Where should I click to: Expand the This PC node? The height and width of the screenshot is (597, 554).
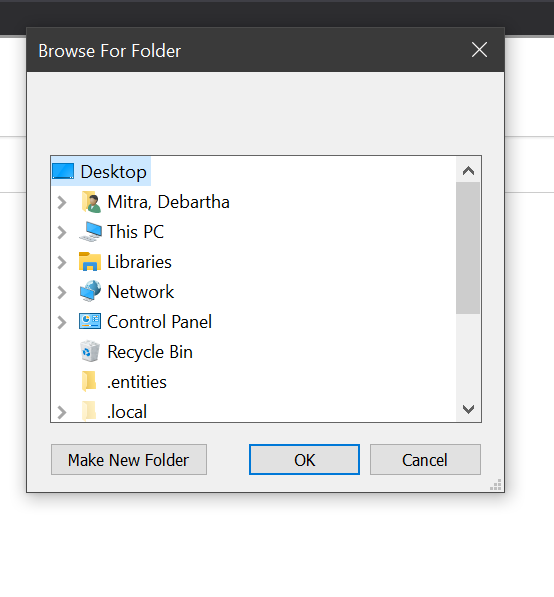tap(62, 232)
